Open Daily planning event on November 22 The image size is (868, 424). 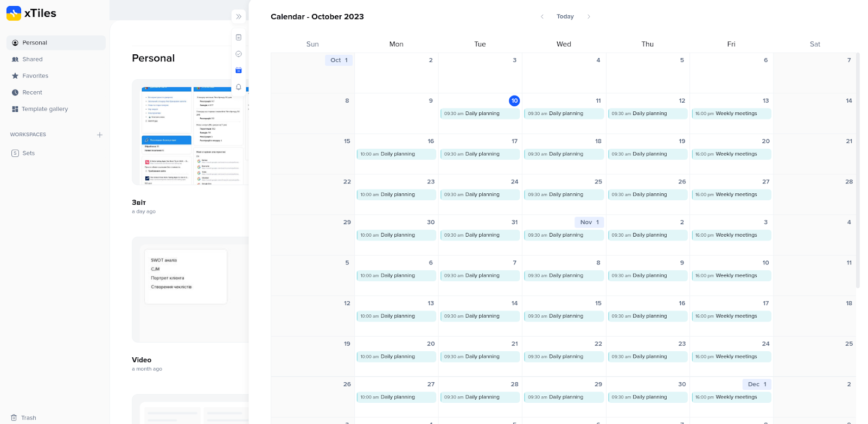tap(564, 357)
